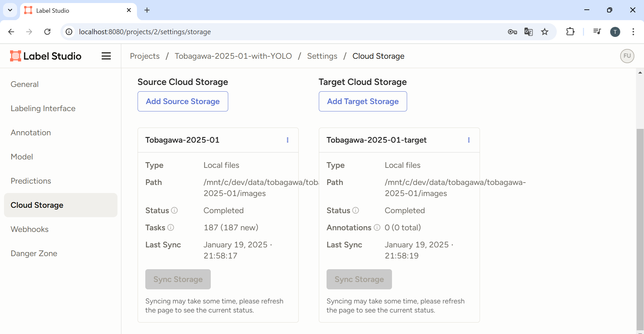Open Tobagawa-2025-01-with-YOLO project breadcrumb
This screenshot has width=644, height=334.
coord(233,56)
